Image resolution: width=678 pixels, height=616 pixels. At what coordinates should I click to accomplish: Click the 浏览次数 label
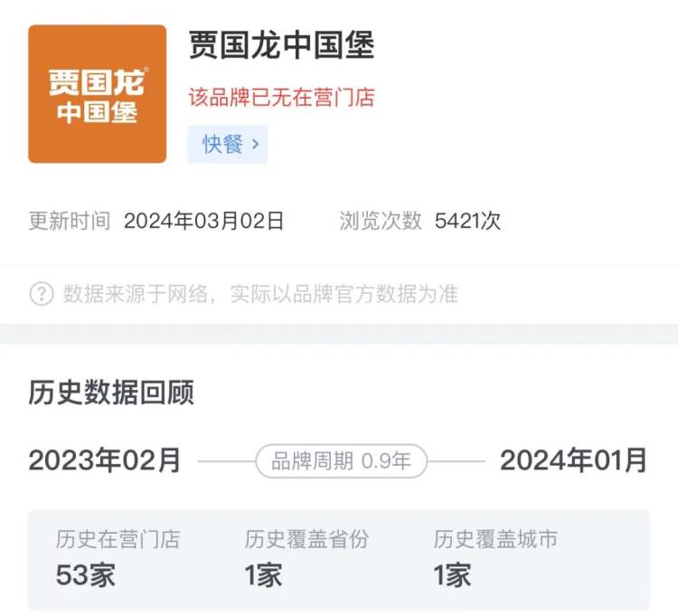[x=380, y=221]
